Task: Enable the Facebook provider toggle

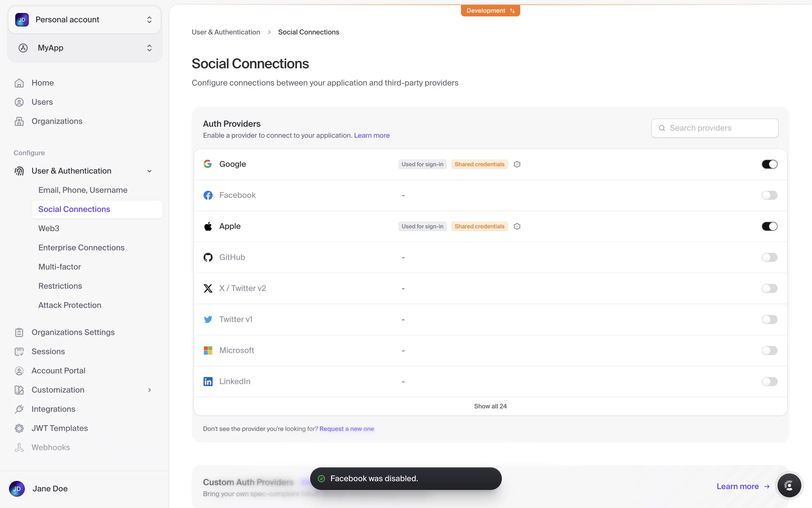Action: point(769,195)
